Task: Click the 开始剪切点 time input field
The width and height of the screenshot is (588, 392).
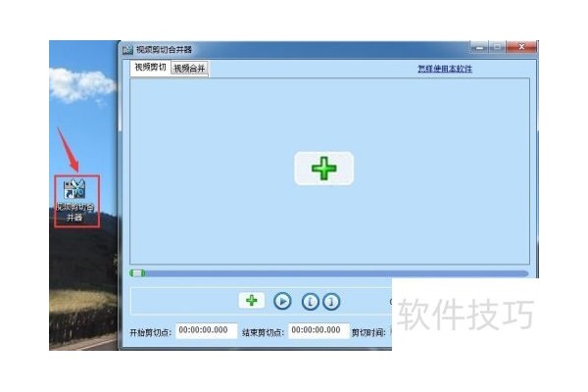Action: click(x=207, y=330)
